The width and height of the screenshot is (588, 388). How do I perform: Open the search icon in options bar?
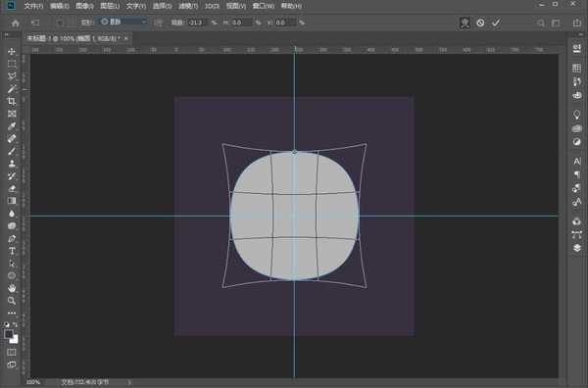(x=540, y=24)
